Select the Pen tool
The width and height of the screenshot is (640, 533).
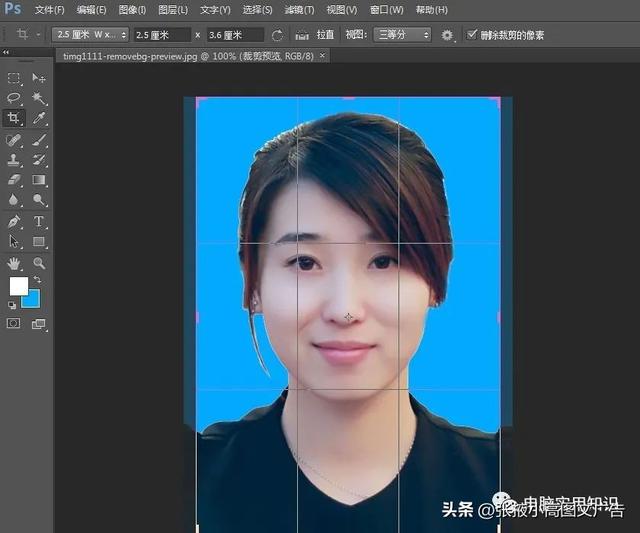(14, 222)
